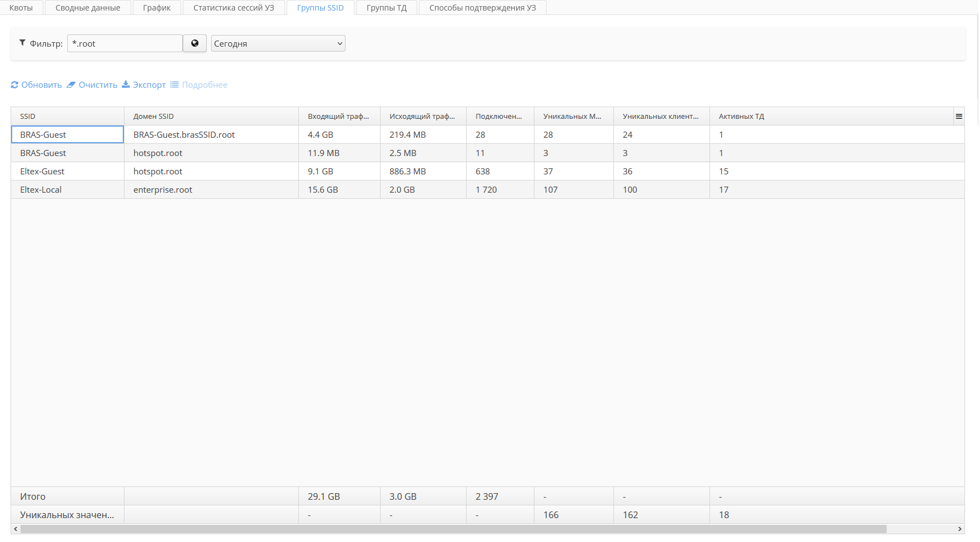Open the Сводные данные tab
The image size is (980, 542).
tap(88, 8)
